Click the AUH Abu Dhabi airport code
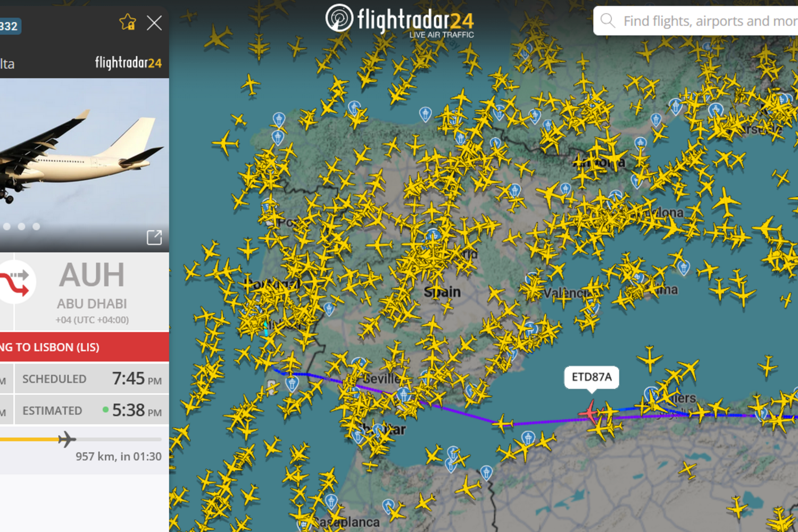 pos(92,275)
